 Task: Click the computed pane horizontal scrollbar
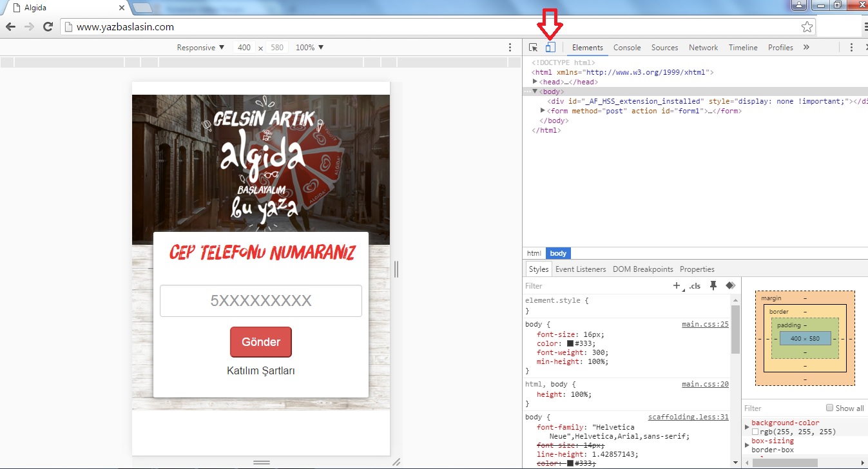[x=785, y=463]
